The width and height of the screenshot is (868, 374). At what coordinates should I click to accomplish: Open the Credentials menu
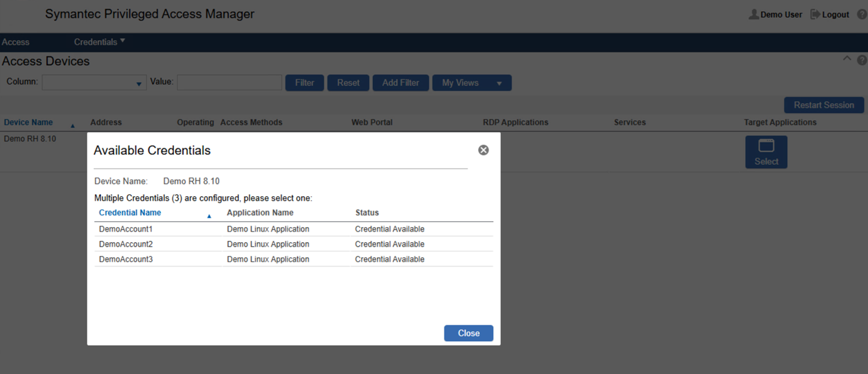(x=98, y=42)
